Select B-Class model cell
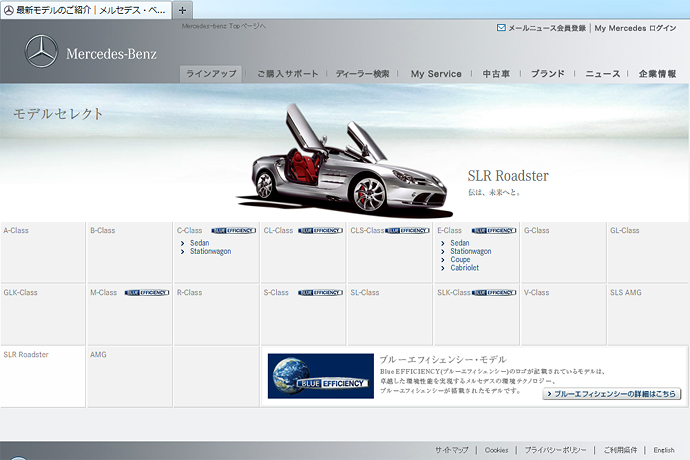Viewport: 690px width, 460px height. tap(129, 252)
